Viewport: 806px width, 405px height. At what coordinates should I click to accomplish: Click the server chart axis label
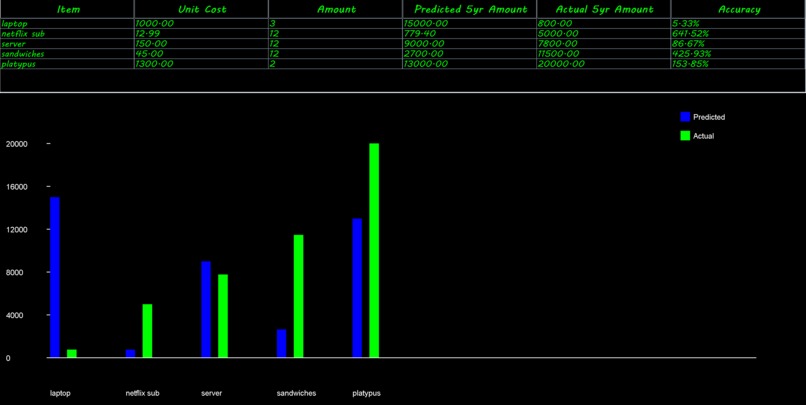click(211, 393)
